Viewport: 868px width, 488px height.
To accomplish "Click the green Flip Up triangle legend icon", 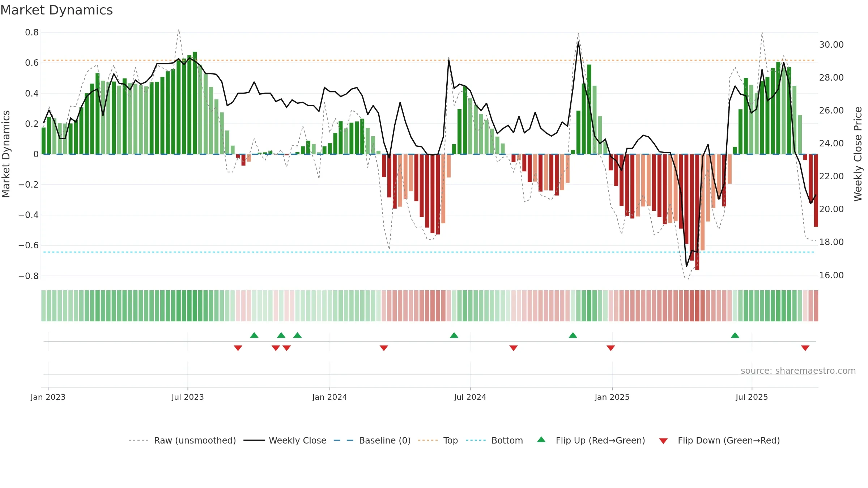I will pos(541,440).
